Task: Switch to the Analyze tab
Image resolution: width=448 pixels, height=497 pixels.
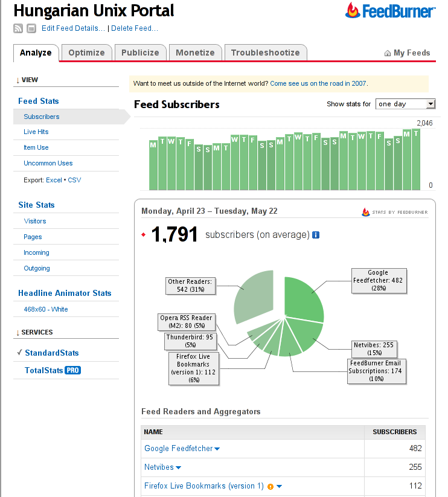Action: 36,53
